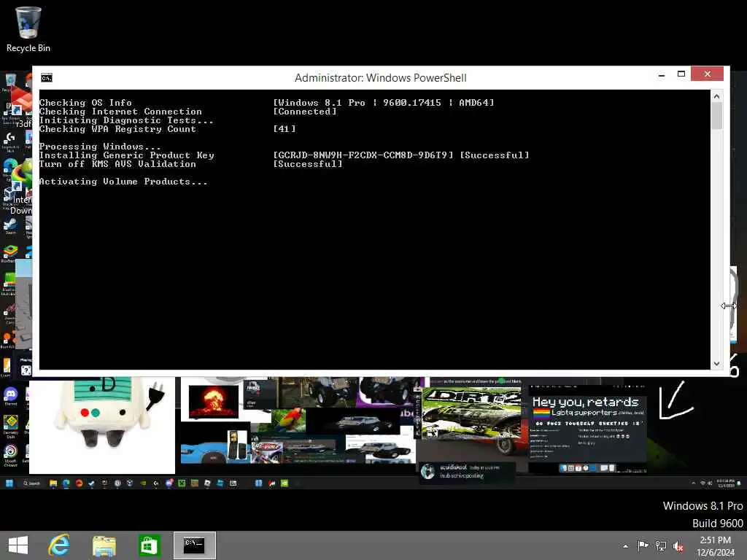Click the 'Checking Internet Connection' line
The width and height of the screenshot is (747, 560).
120,112
